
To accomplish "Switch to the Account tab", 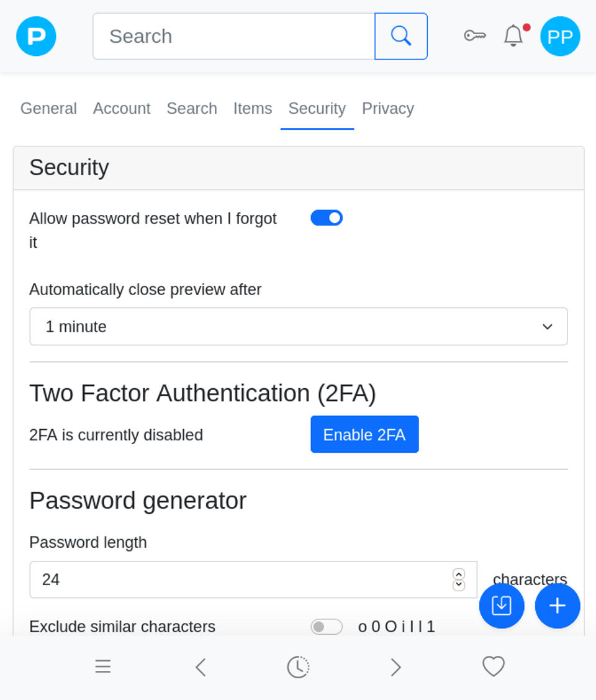I will click(x=122, y=109).
